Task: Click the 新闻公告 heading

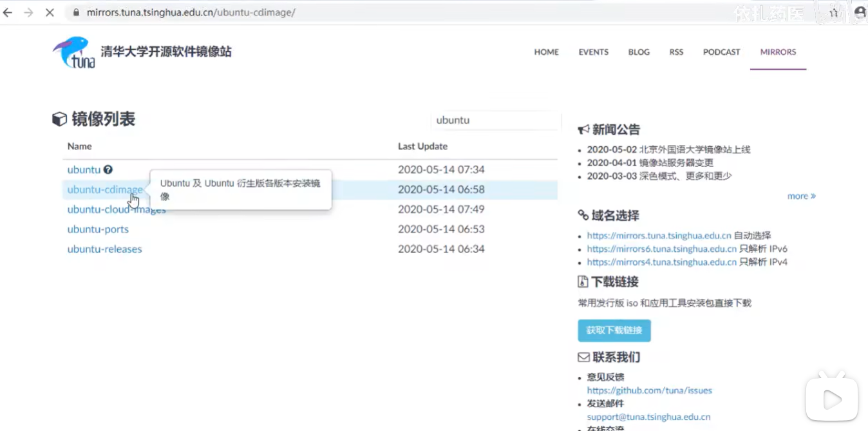Action: [x=616, y=129]
